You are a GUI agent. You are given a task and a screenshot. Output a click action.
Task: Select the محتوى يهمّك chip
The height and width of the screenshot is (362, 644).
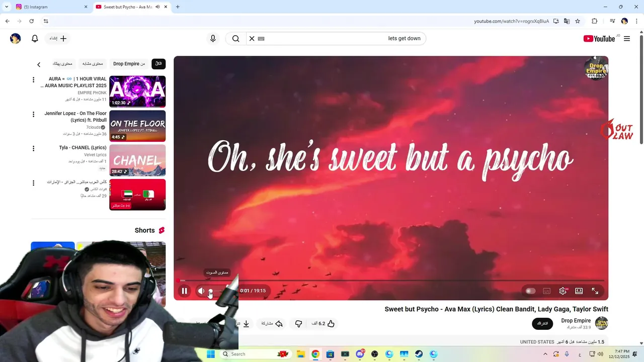(62, 64)
